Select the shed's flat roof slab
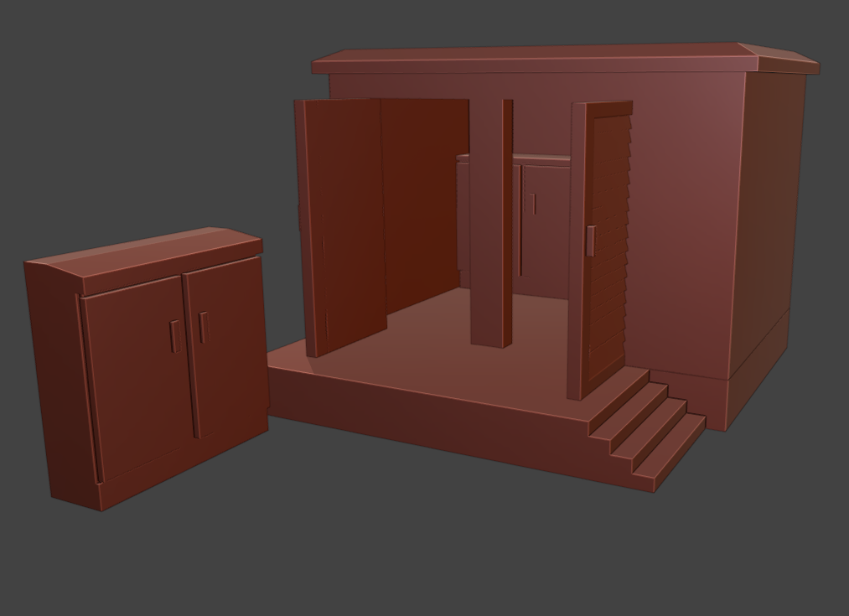This screenshot has height=616, width=849. click(565, 59)
